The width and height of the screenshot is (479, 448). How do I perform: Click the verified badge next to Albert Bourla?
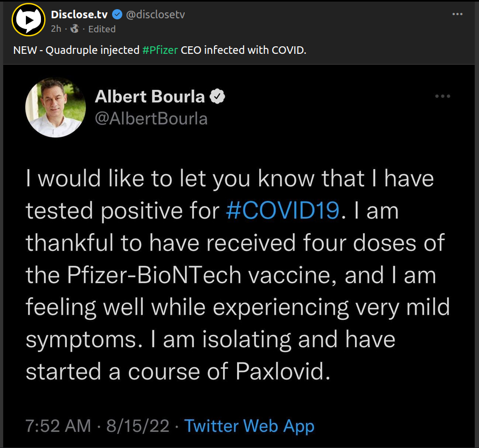click(x=217, y=96)
